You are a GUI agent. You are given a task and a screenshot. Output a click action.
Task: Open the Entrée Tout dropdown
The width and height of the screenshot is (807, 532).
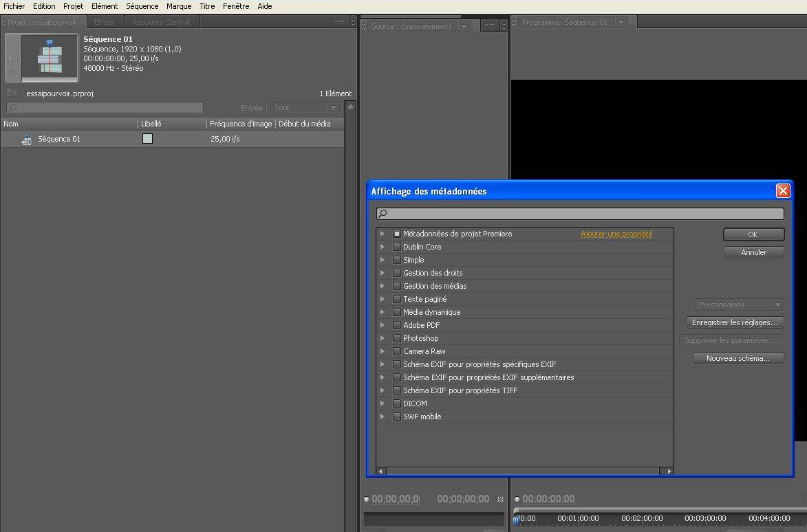305,107
